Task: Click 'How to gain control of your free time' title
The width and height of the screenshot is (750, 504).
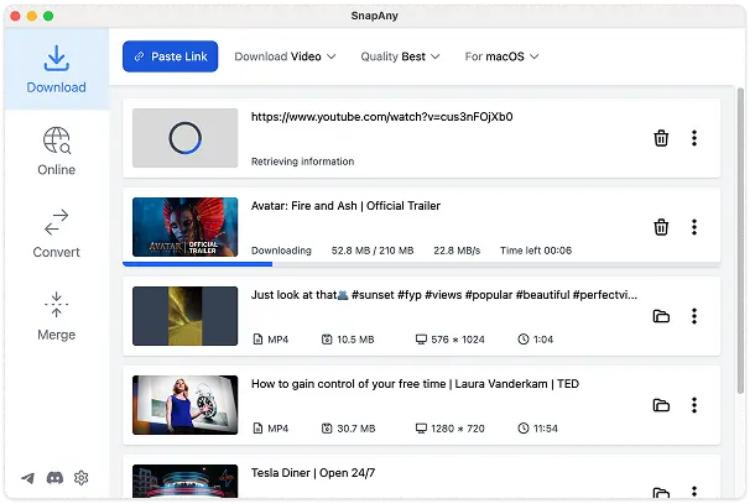Action: 415,383
